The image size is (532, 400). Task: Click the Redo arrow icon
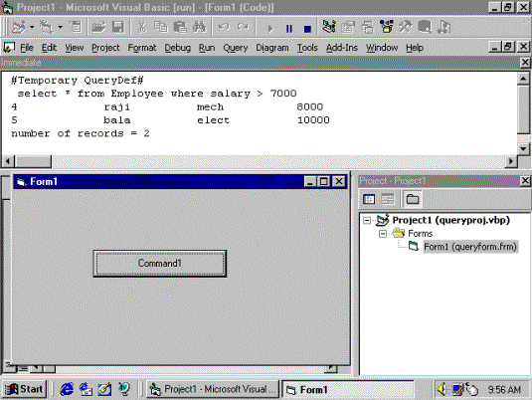coord(243,27)
